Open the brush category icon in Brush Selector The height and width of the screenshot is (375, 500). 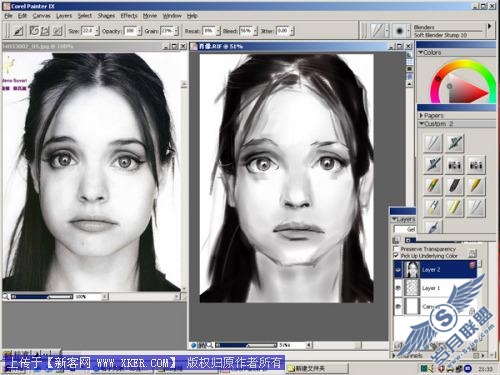377,31
